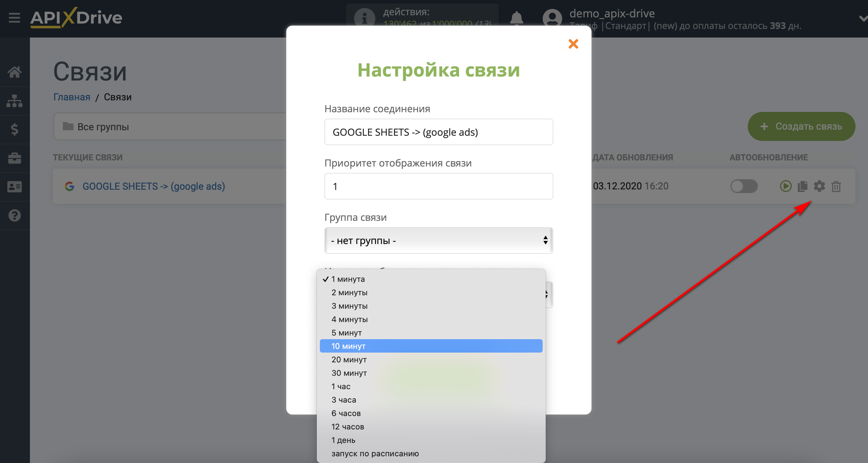
Task: Open the contact card sidebar icon
Action: [14, 187]
